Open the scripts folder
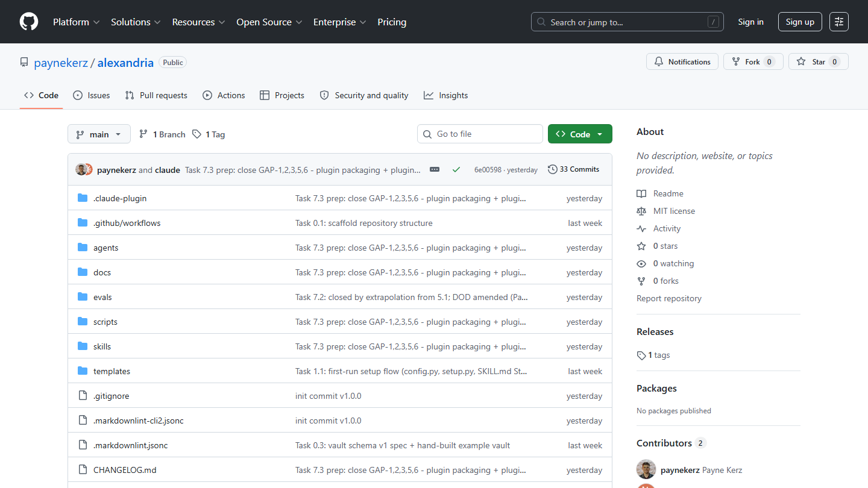This screenshot has width=868, height=488. coord(105,322)
